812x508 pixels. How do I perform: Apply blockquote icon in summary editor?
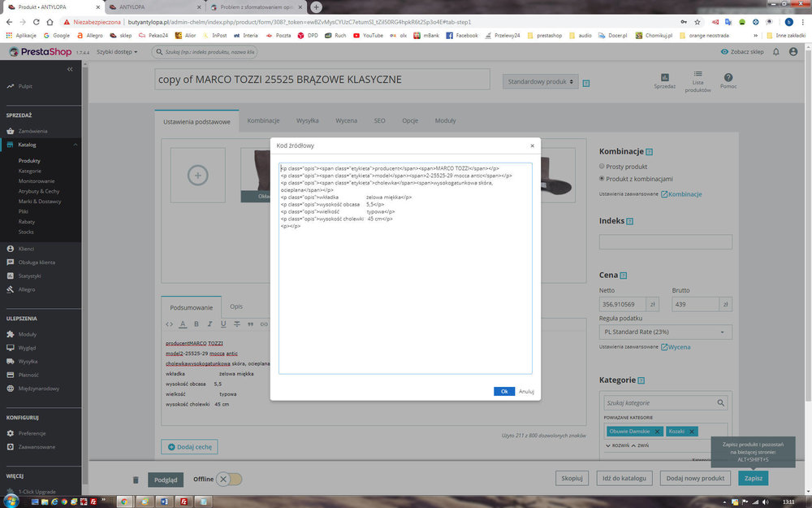click(x=250, y=324)
